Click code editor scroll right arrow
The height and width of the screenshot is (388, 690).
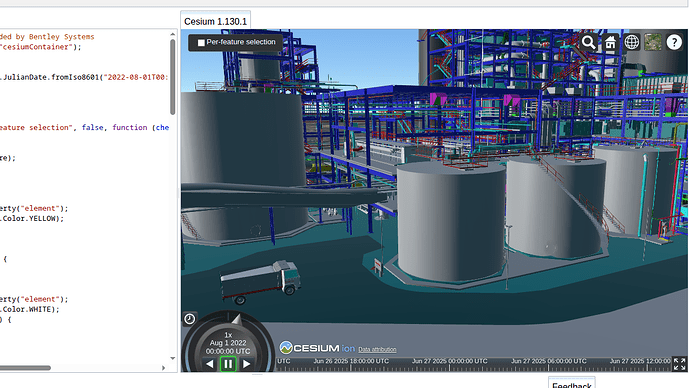click(163, 368)
